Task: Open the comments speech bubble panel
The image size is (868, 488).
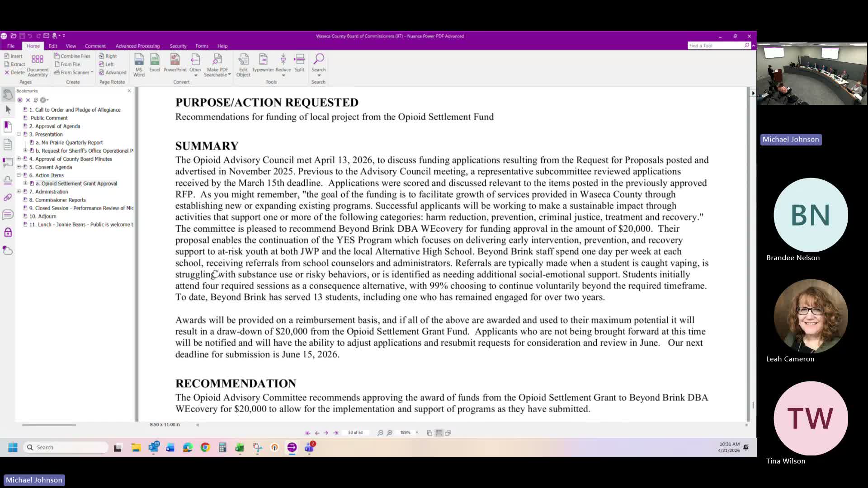Action: pos(8,215)
